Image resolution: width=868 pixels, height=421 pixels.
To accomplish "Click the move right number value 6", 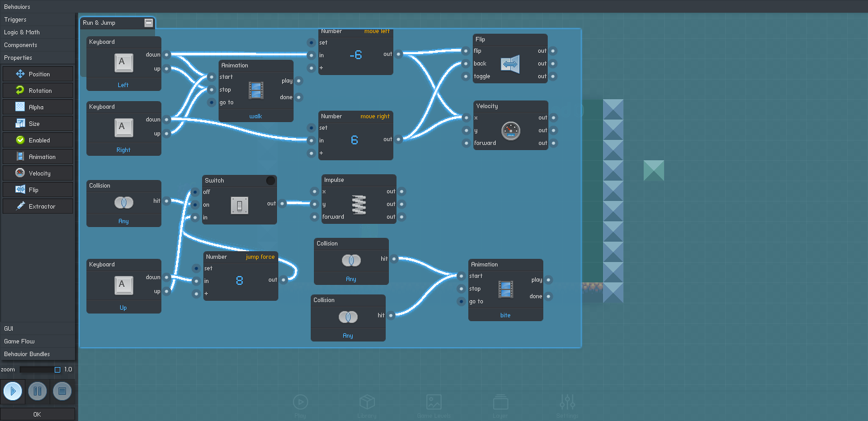I will coord(355,140).
